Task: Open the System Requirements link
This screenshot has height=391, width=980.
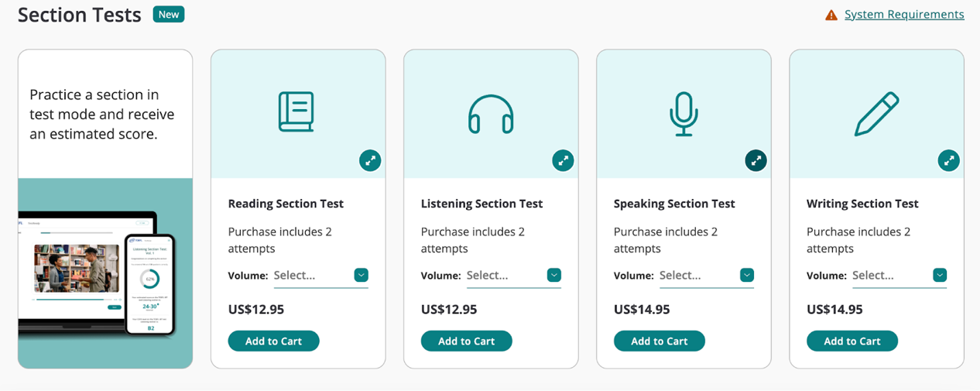Action: click(x=904, y=15)
